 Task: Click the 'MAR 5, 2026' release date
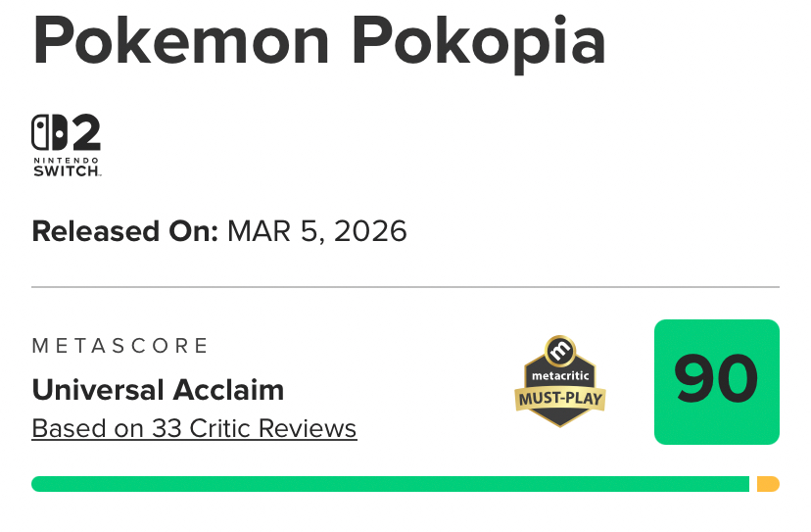pyautogui.click(x=317, y=232)
